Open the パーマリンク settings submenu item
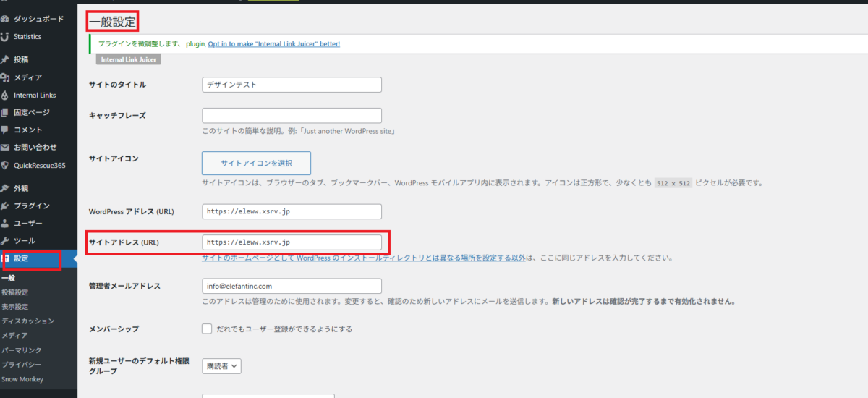 tap(21, 350)
